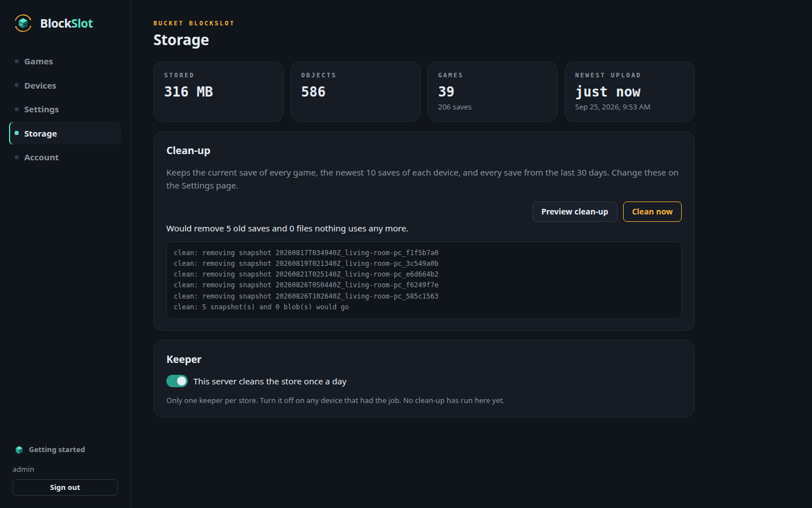Click the GAMES card label
Viewport: 812px width, 508px height.
tap(451, 75)
